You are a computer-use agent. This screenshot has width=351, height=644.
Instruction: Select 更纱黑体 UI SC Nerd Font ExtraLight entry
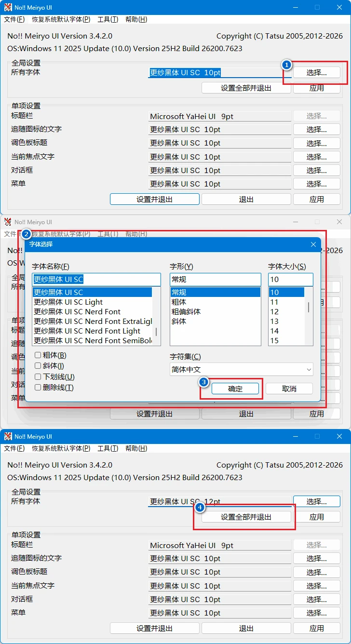coord(92,321)
